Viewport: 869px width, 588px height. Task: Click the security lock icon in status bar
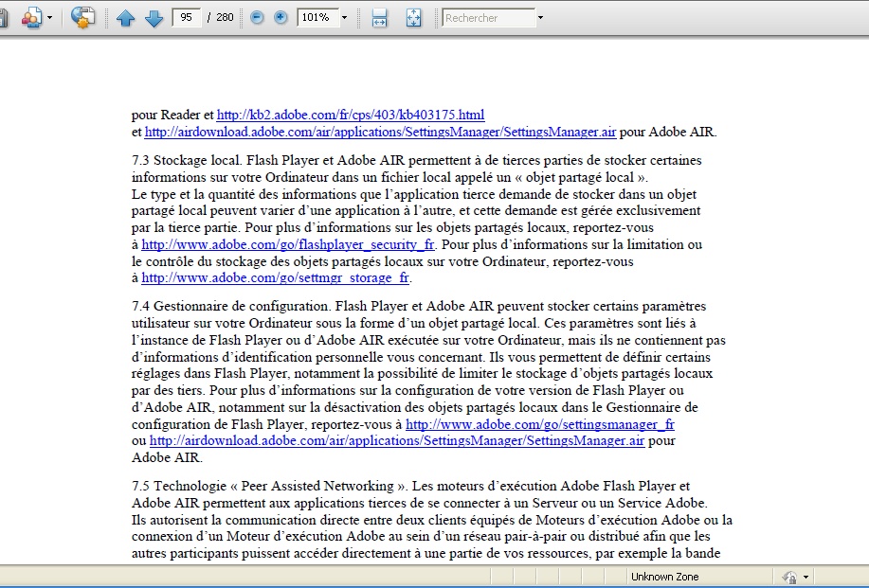(x=789, y=577)
